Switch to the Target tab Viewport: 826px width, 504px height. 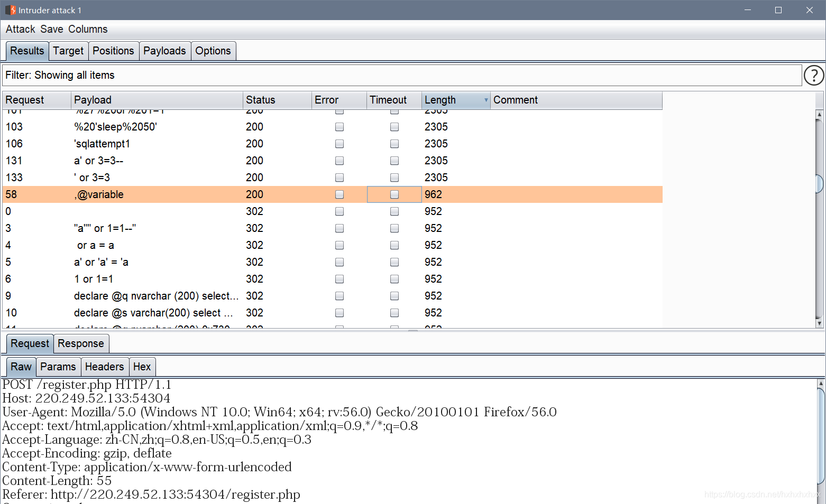pos(68,51)
